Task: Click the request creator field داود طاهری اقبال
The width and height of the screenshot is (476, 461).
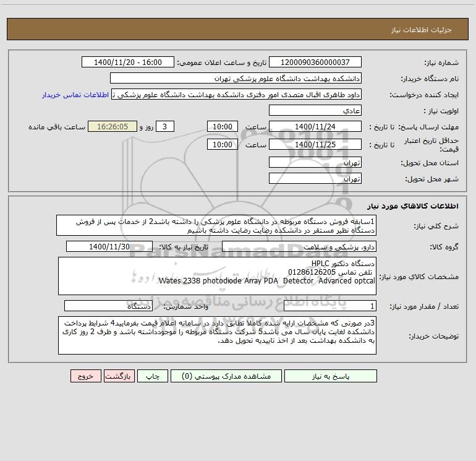Action: pyautogui.click(x=237, y=94)
